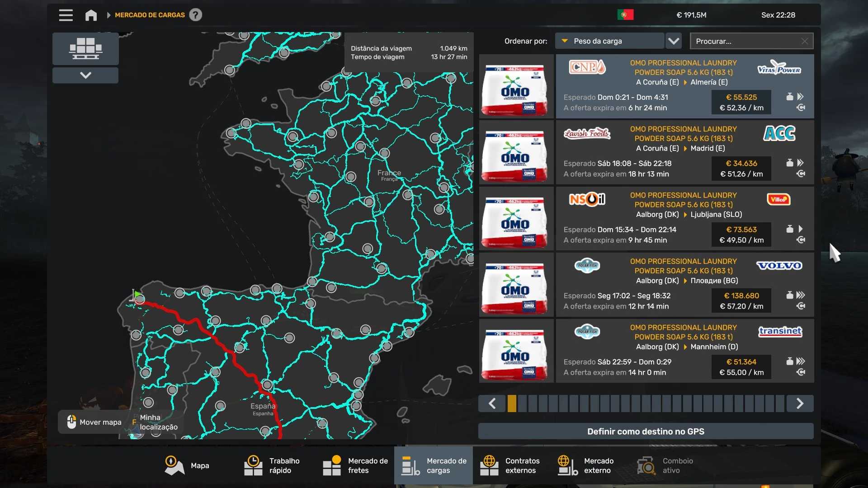Viewport: 868px width, 488px height.
Task: Open the help question mark icon
Action: tap(195, 15)
